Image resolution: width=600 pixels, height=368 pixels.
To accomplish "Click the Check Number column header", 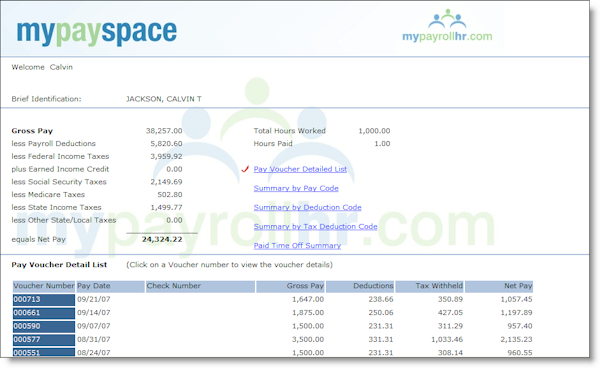I will pos(200,286).
